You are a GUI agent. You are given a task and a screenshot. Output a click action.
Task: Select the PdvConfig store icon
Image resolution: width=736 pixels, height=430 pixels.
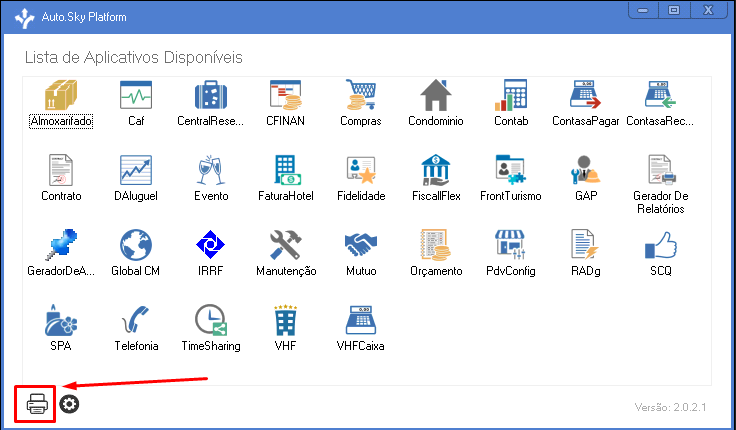(x=511, y=245)
